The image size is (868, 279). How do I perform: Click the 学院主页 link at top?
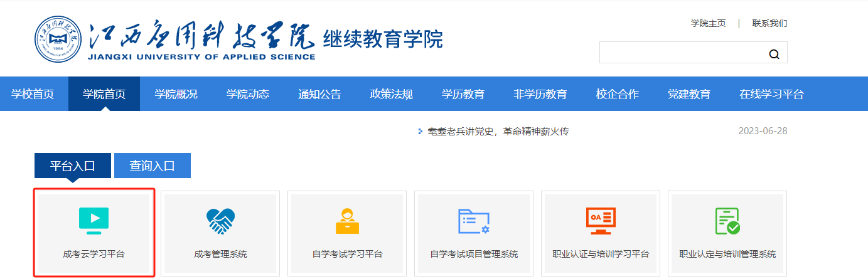708,23
